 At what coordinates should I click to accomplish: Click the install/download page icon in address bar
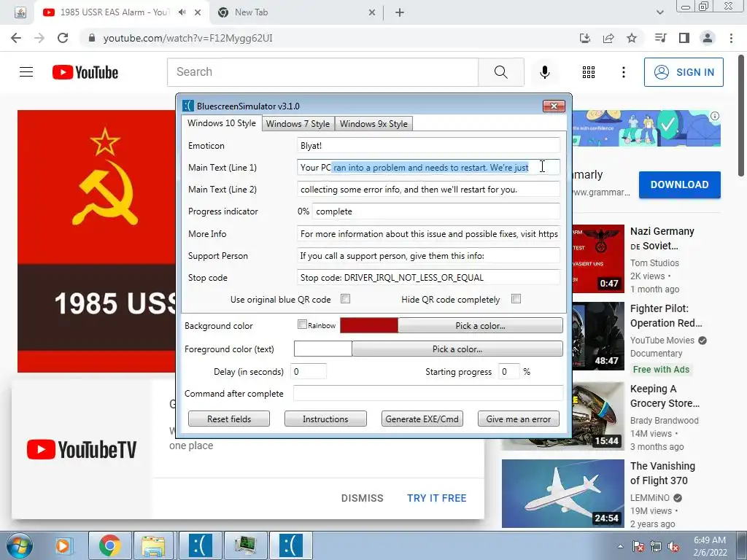[x=585, y=38]
